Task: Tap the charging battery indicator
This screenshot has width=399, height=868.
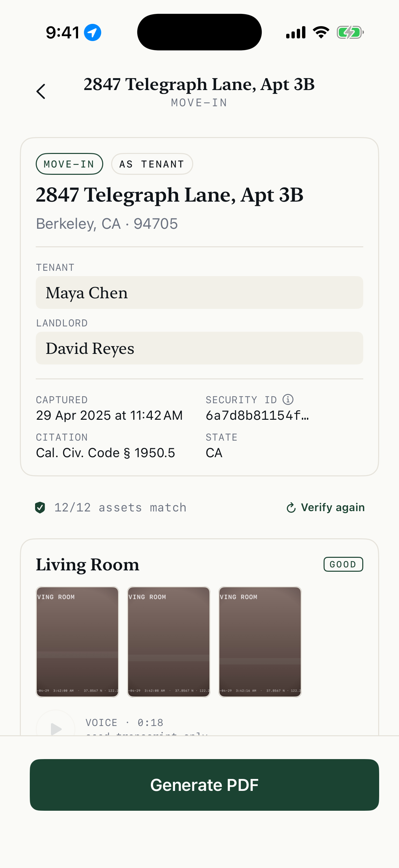Action: tap(349, 32)
